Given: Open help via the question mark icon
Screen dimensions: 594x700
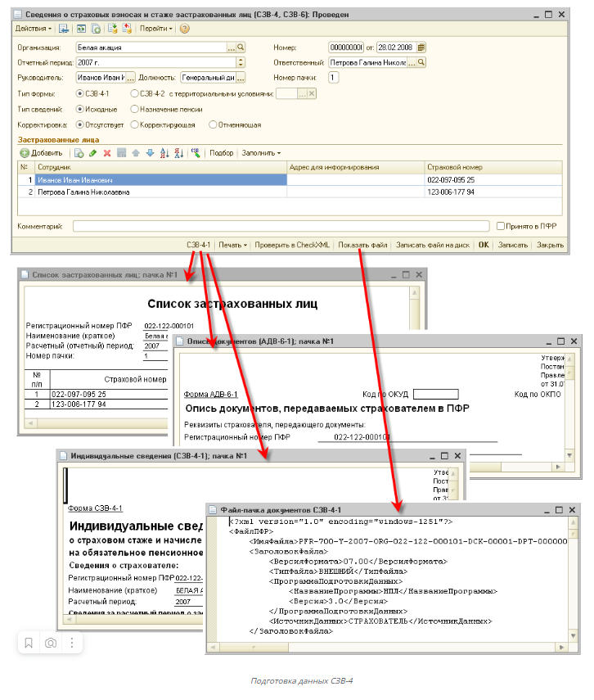Looking at the screenshot, I should (x=184, y=29).
